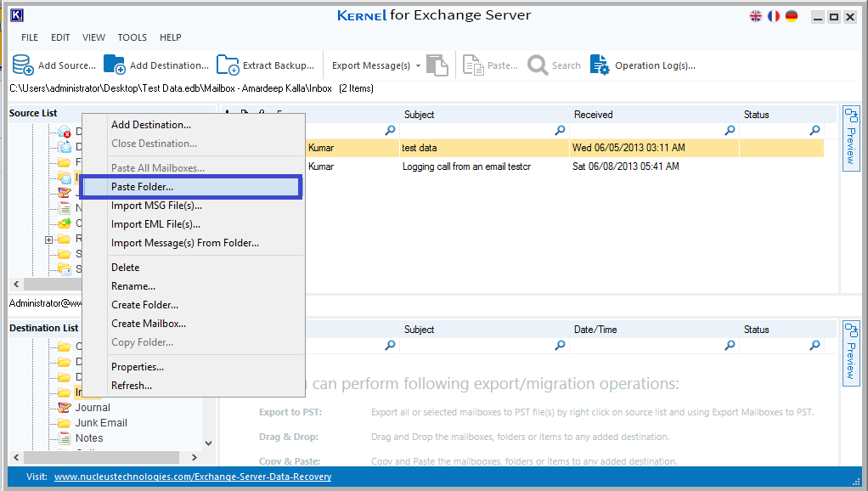
Task: Click Export Message(s) toolbar button
Action: 371,65
